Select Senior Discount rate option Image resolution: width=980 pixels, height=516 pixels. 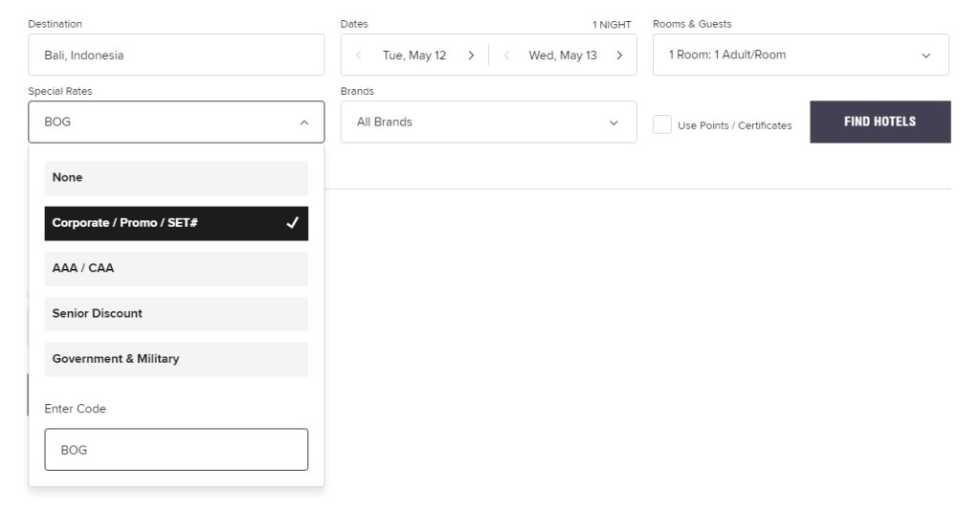pos(176,314)
